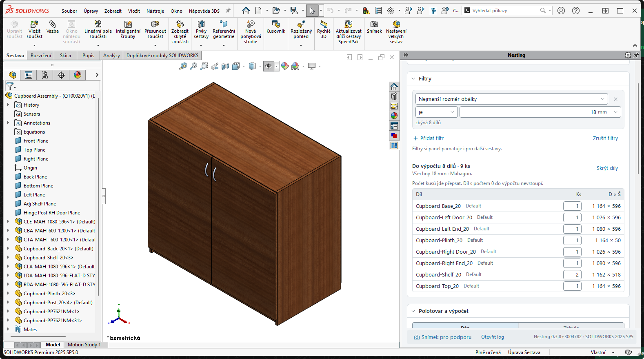
Task: Select the Přesunout součást tool
Action: click(155, 30)
